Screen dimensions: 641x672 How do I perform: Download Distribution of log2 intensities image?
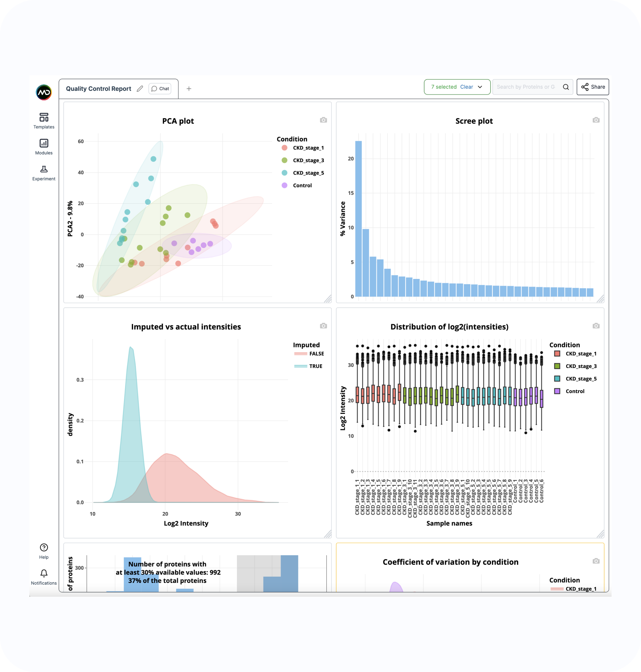point(596,326)
